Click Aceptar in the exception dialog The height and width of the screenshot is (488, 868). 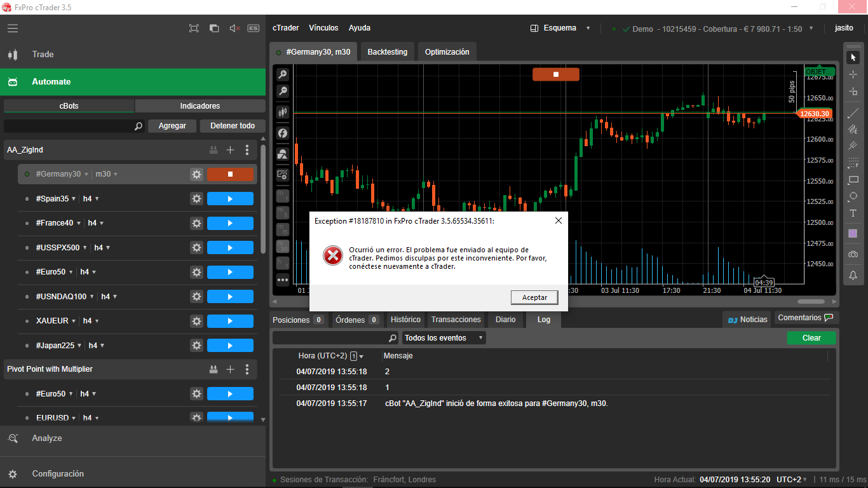[x=534, y=297]
